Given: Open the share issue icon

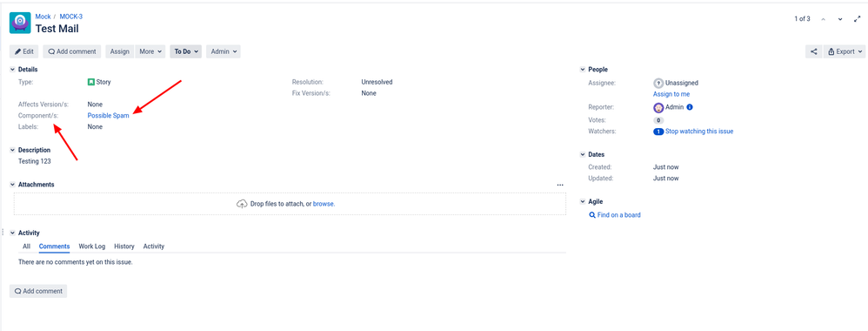Looking at the screenshot, I should 813,51.
